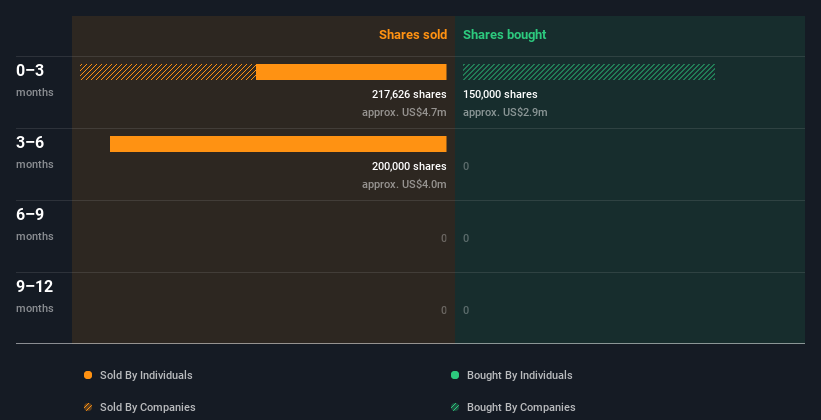Image resolution: width=821 pixels, height=420 pixels.
Task: Click the approx. US$2.9m value
Action: [505, 112]
